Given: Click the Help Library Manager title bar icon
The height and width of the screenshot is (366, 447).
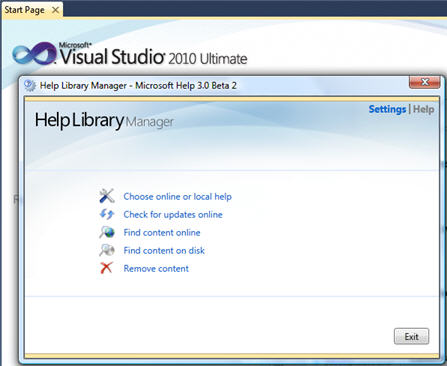Looking at the screenshot, I should pos(30,85).
